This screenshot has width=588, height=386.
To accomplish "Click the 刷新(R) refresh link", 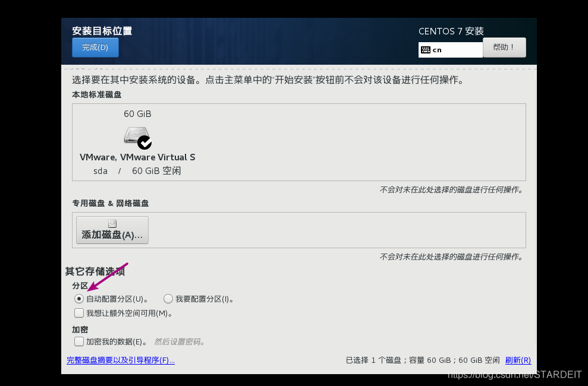I will pos(518,360).
